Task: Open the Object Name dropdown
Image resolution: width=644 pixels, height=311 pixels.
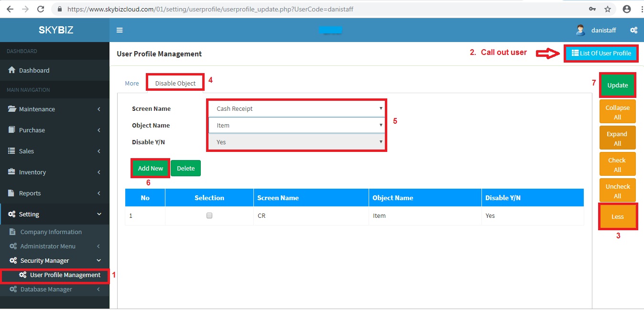Action: (x=296, y=125)
